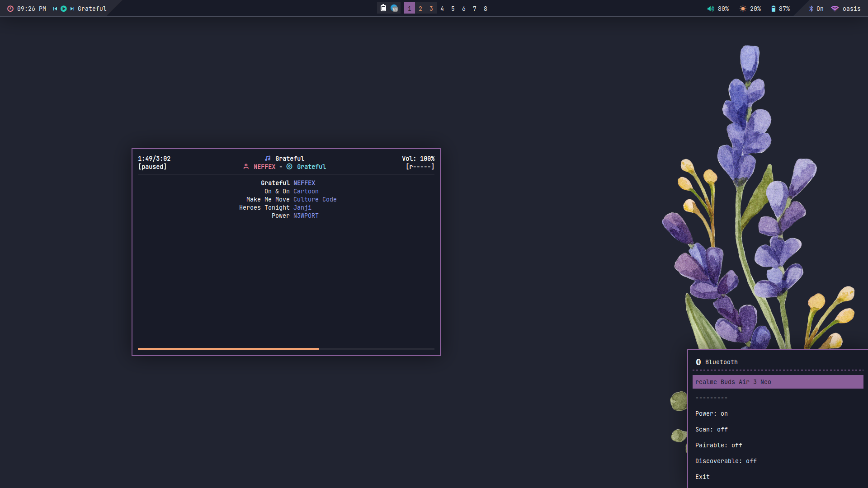This screenshot has height=488, width=868.
Task: Click the volume speaker icon
Action: pyautogui.click(x=711, y=9)
